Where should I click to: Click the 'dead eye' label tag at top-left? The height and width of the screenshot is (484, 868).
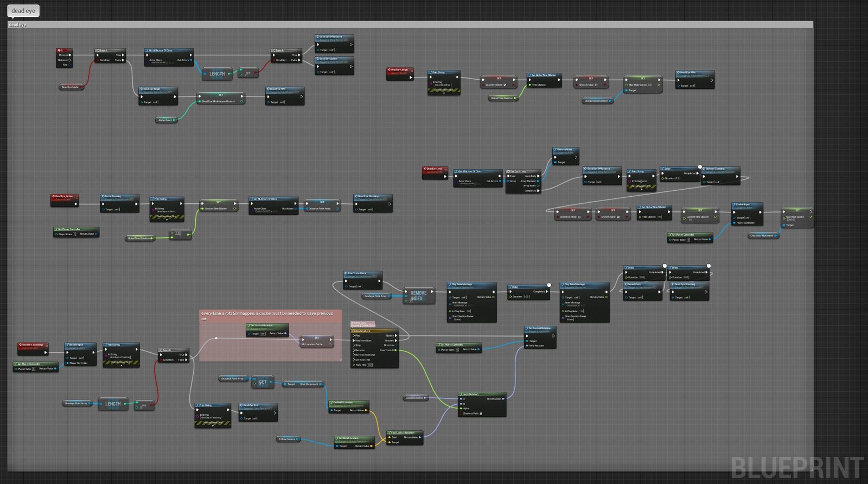tap(23, 11)
